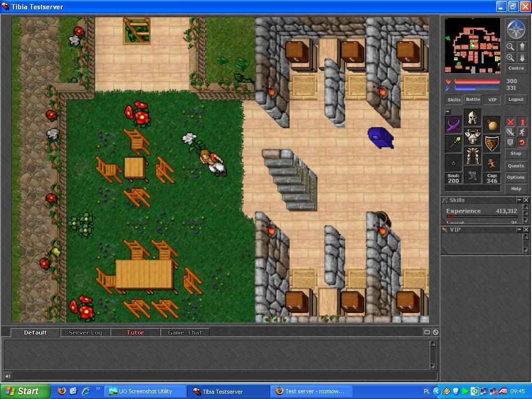Zoom in the minimap
Screen dimensions: 532x399
click(510, 57)
